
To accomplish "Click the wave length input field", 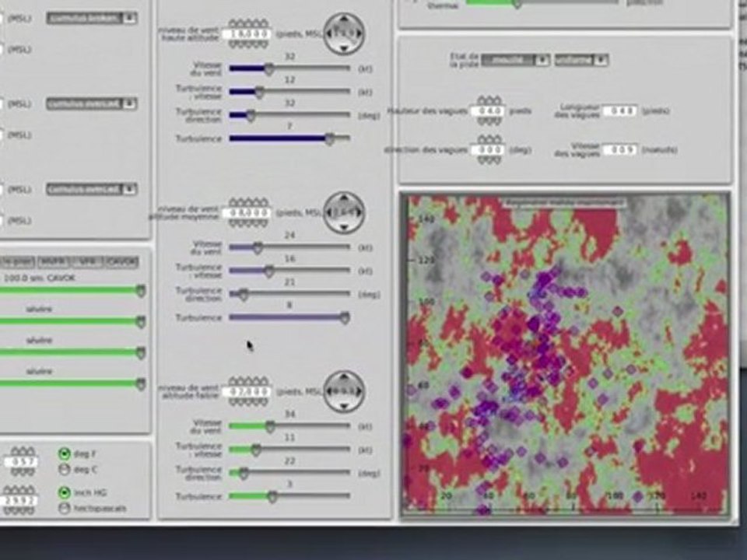I will 620,111.
